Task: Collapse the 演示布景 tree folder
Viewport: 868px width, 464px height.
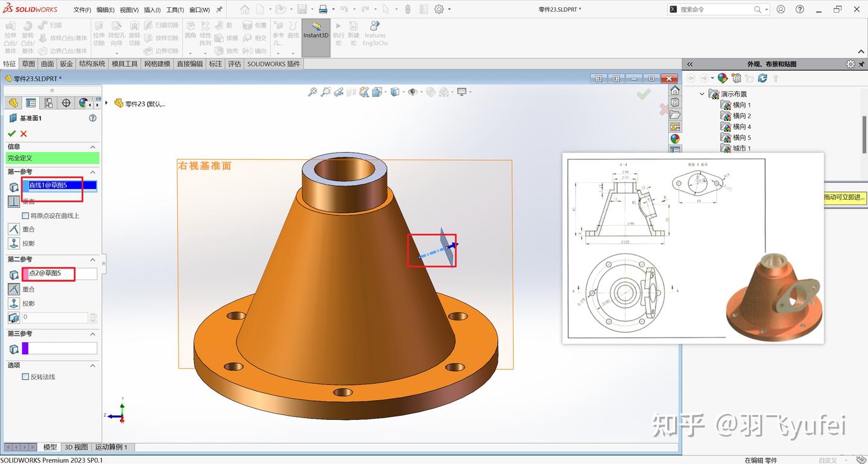Action: pos(702,94)
